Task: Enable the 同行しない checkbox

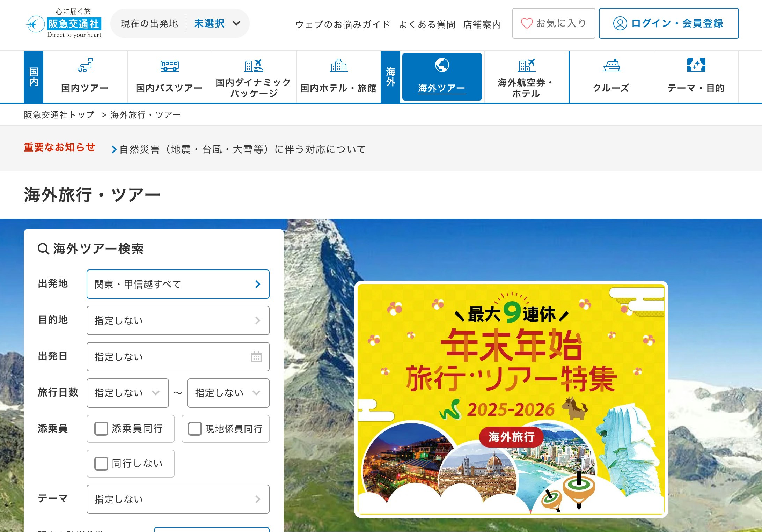Action: tap(101, 464)
